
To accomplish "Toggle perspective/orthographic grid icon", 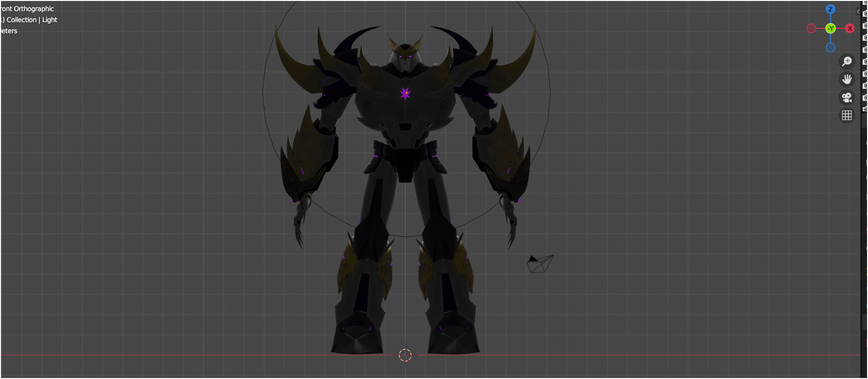I will click(x=847, y=115).
